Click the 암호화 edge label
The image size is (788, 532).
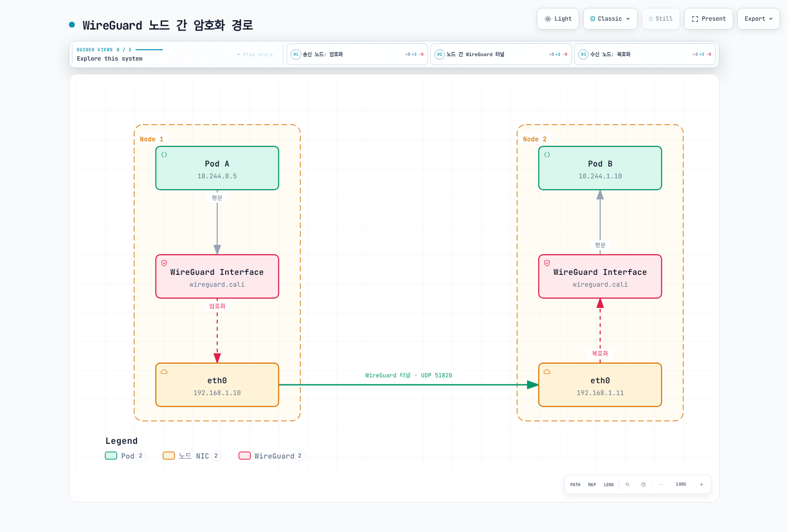click(217, 306)
